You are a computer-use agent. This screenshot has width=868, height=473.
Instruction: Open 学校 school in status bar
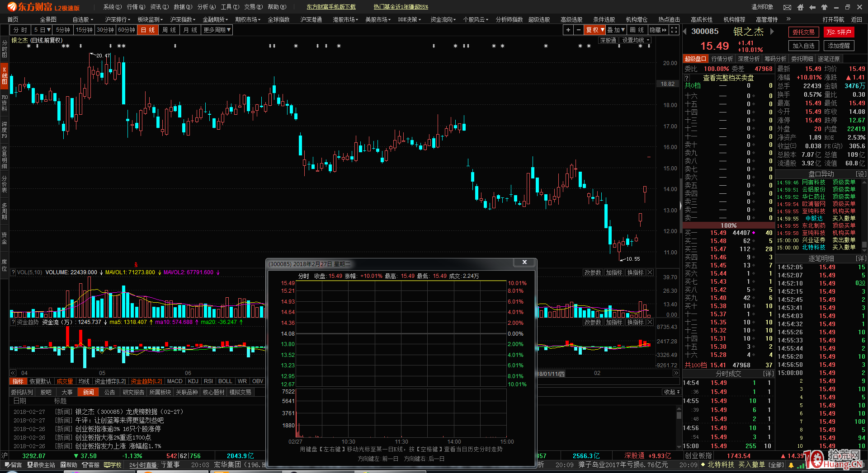[x=113, y=464]
